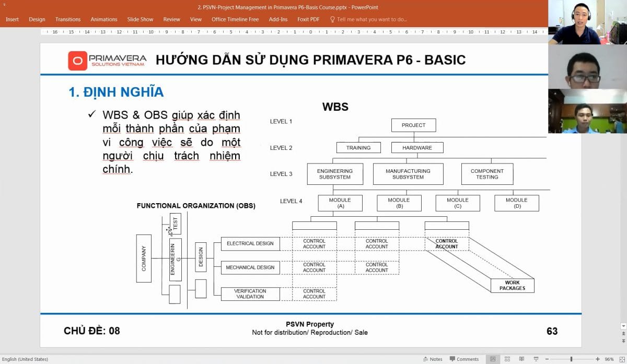Click the ENGINEERING SUBSYSTEM box
The image size is (627, 364).
[x=335, y=174]
